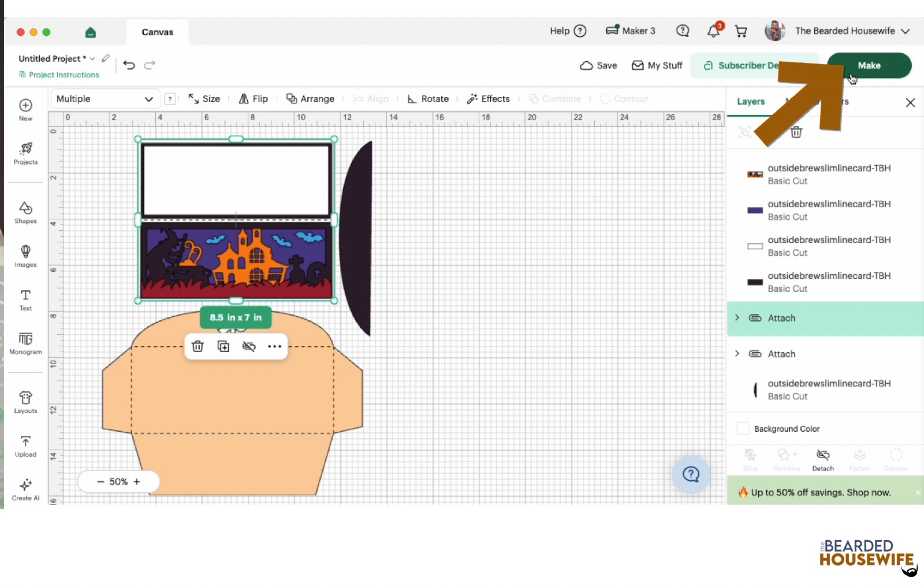Open the Project Instructions link
The image size is (924, 587).
(59, 74)
